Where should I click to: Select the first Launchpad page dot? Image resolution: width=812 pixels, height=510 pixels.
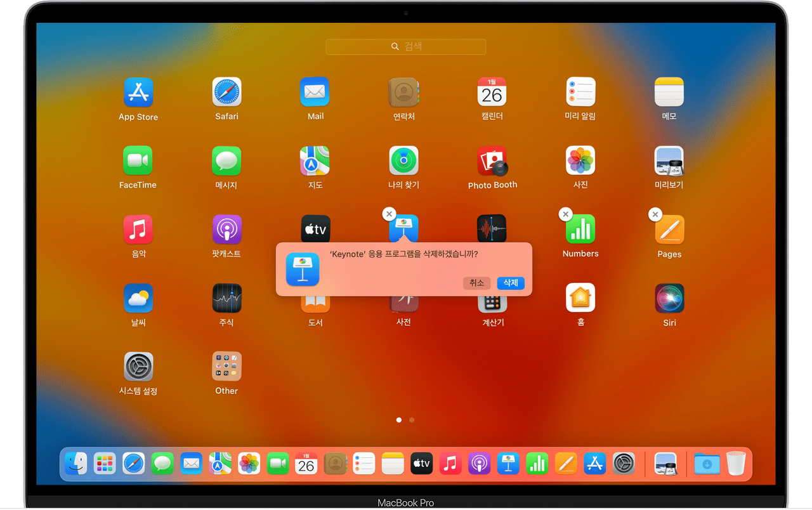[x=398, y=420]
